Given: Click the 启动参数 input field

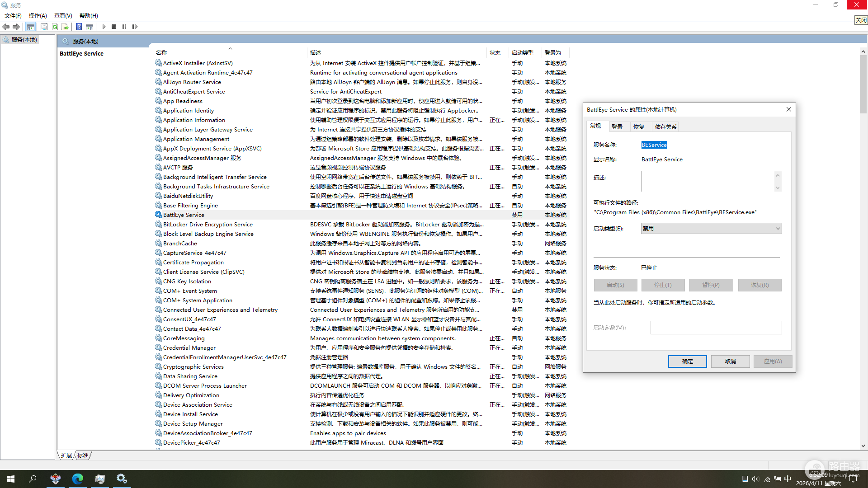Looking at the screenshot, I should point(716,328).
